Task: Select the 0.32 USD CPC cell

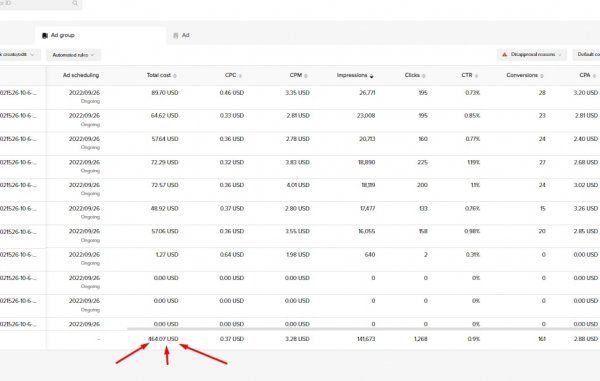Action: (x=232, y=162)
